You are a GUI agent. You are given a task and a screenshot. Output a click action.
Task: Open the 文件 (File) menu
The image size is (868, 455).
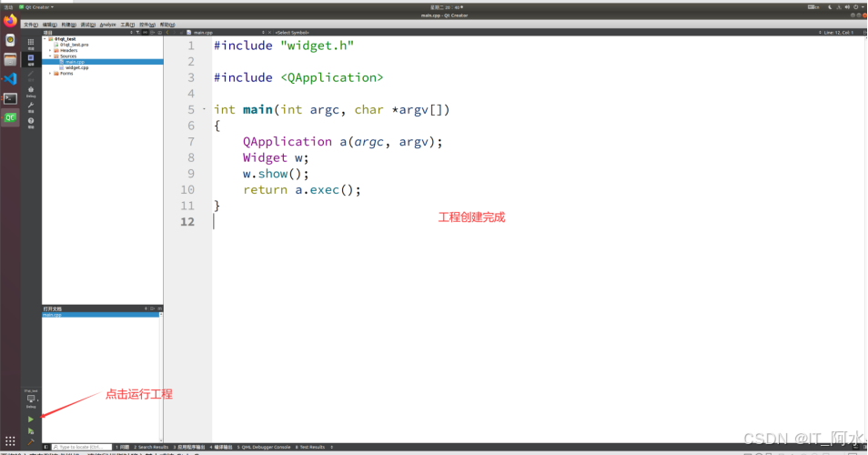pyautogui.click(x=30, y=25)
